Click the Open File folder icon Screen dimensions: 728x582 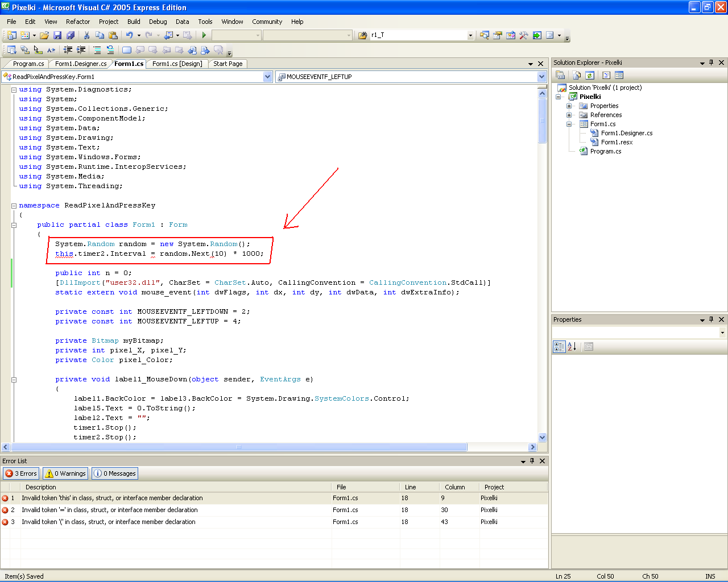[44, 35]
